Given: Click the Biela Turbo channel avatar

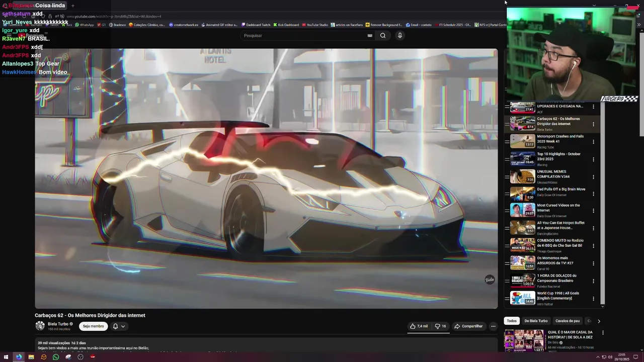Looking at the screenshot, I should [40, 326].
